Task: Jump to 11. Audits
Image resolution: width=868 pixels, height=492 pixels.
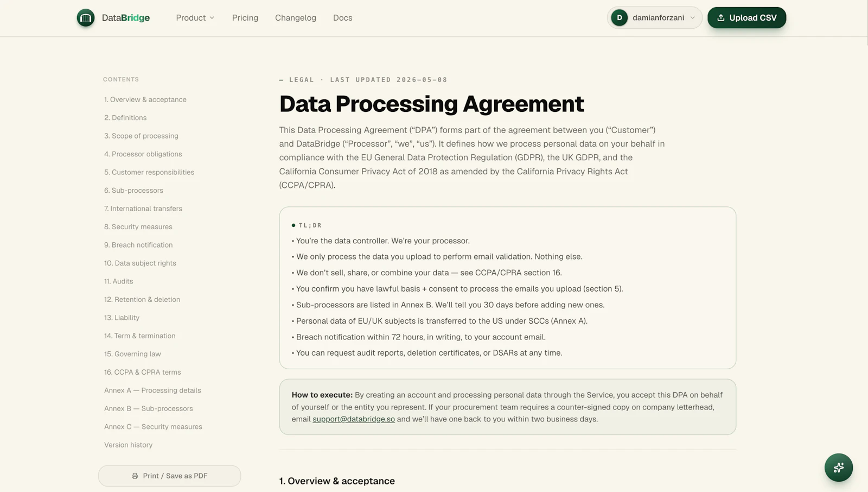Action: click(118, 282)
